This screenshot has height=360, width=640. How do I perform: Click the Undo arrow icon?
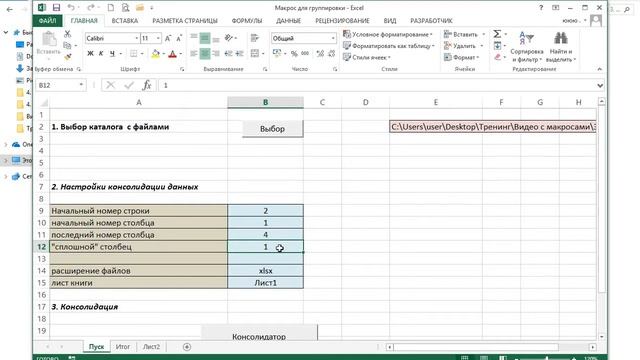coord(71,7)
